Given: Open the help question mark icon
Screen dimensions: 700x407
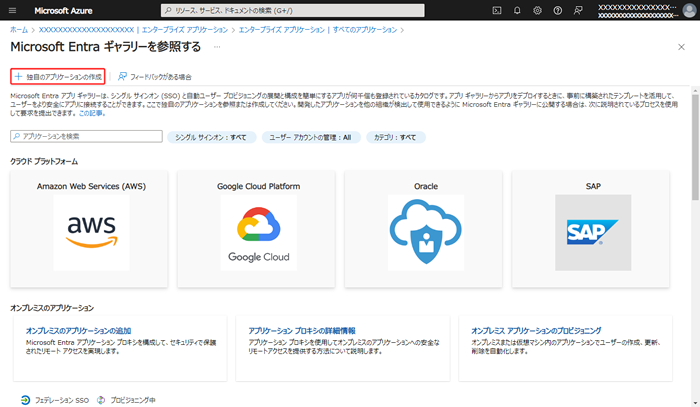Looking at the screenshot, I should (558, 10).
